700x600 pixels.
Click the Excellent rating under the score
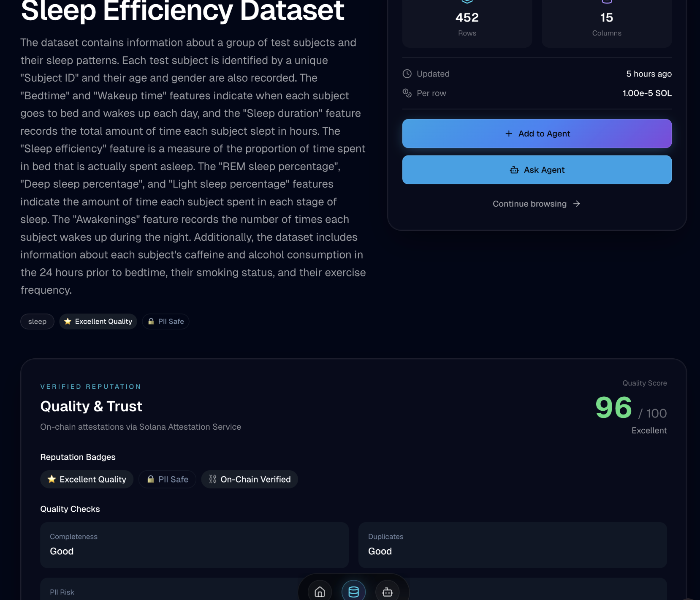click(x=649, y=431)
